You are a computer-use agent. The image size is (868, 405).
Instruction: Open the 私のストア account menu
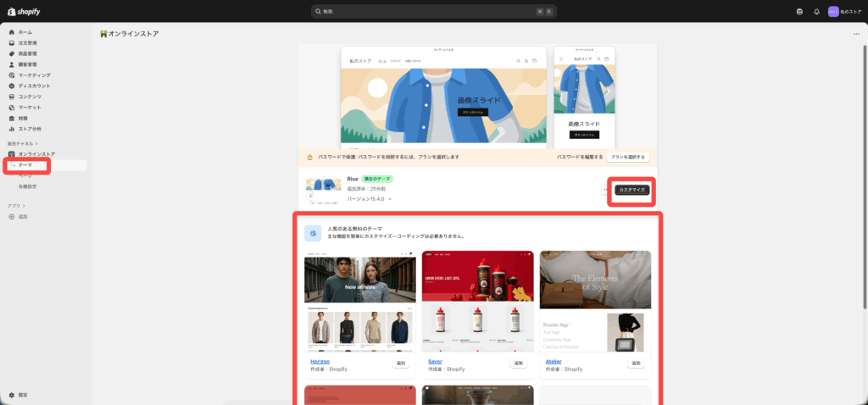pyautogui.click(x=844, y=12)
